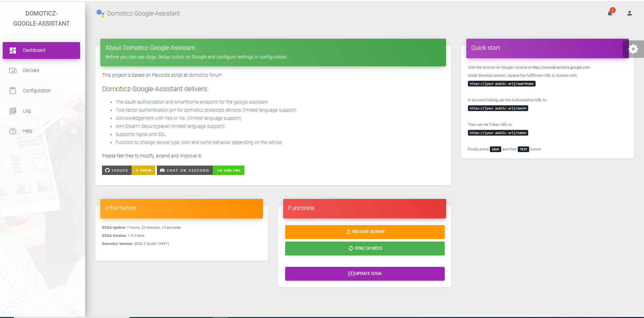This screenshot has width=644, height=318.
Task: Select the DZGA Uptime value text
Action: (x=154, y=228)
